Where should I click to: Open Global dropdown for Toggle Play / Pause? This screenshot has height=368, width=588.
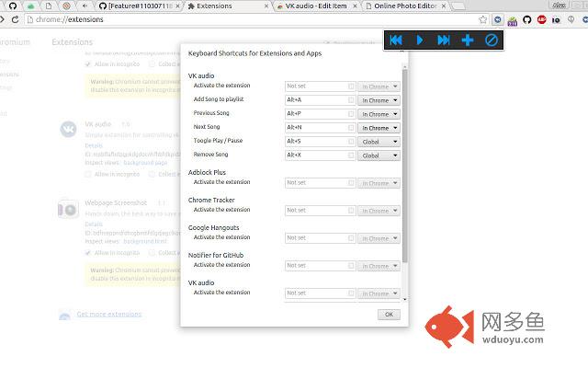point(379,142)
